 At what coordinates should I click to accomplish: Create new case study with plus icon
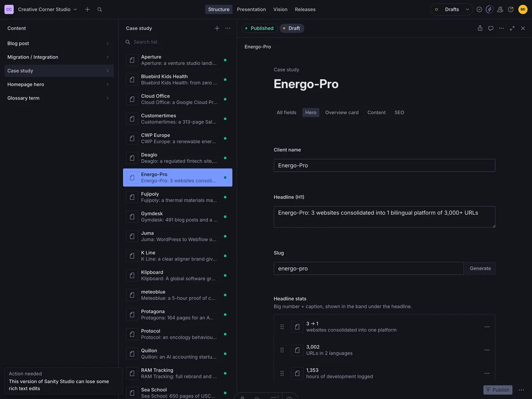tap(217, 28)
